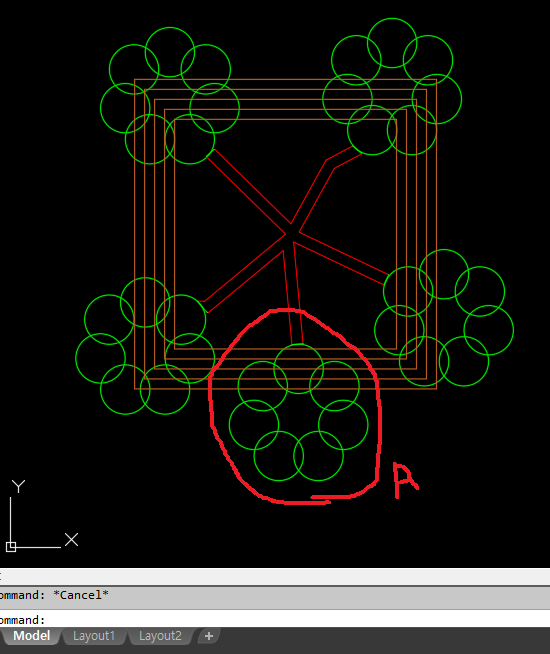Screen dimensions: 550x654
Task: Click the command line input field
Action: [x=275, y=619]
